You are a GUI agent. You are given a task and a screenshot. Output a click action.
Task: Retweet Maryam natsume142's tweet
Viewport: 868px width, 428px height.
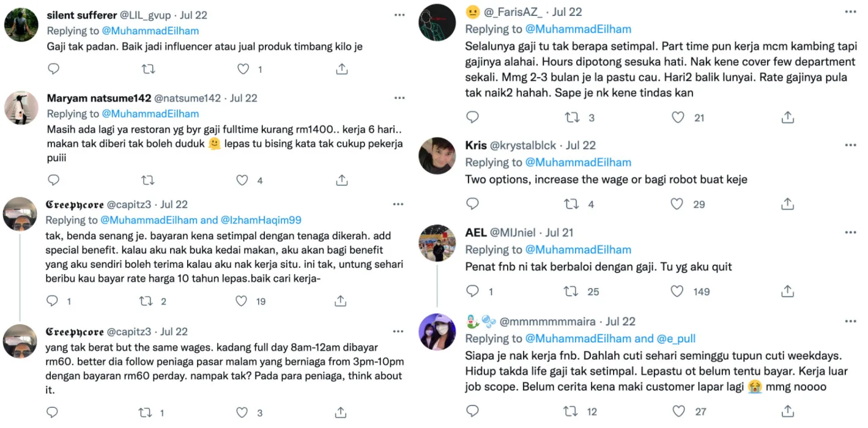(147, 180)
